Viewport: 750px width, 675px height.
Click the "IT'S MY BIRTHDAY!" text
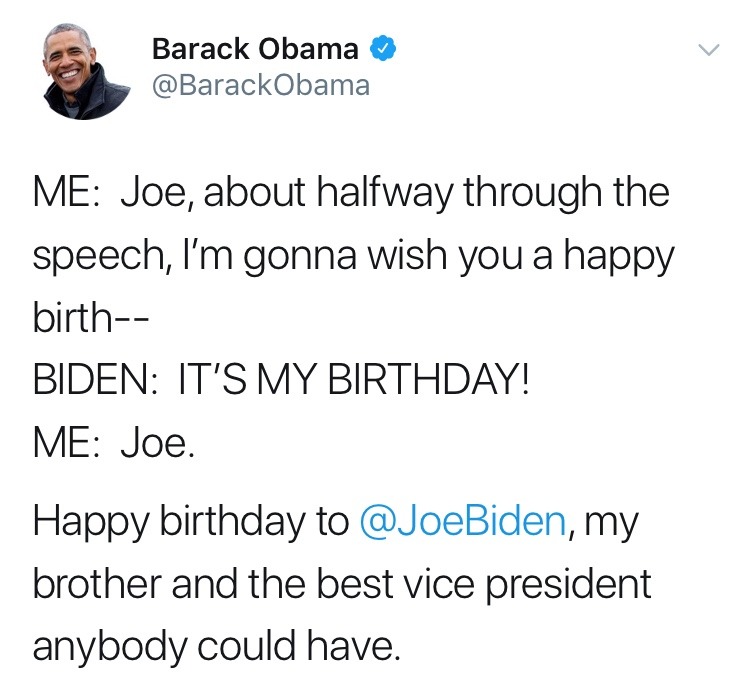[352, 381]
